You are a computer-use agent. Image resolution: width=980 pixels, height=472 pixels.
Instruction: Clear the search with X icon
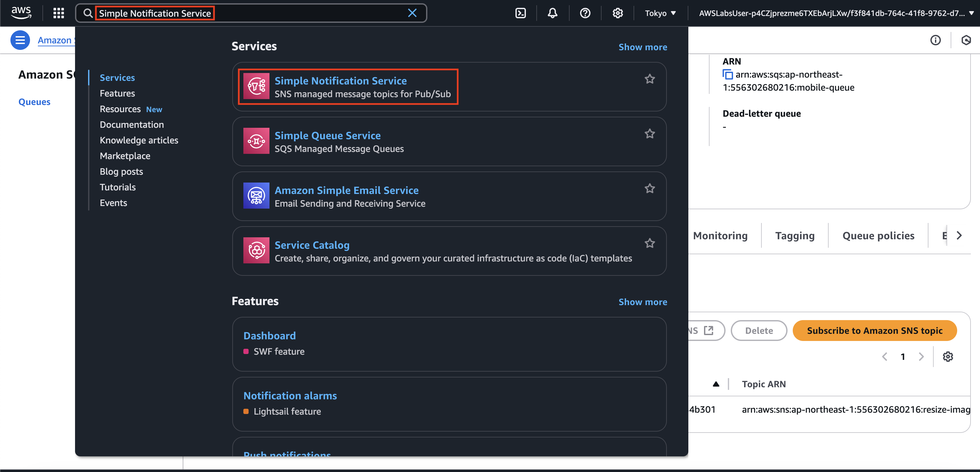coord(412,13)
